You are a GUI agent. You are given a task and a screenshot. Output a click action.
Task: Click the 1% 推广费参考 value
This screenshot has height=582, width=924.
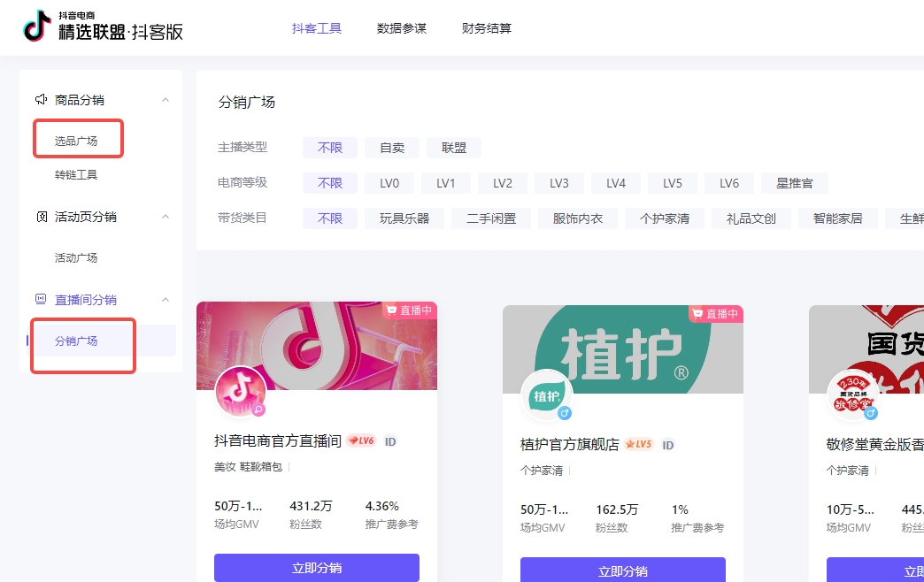[680, 509]
